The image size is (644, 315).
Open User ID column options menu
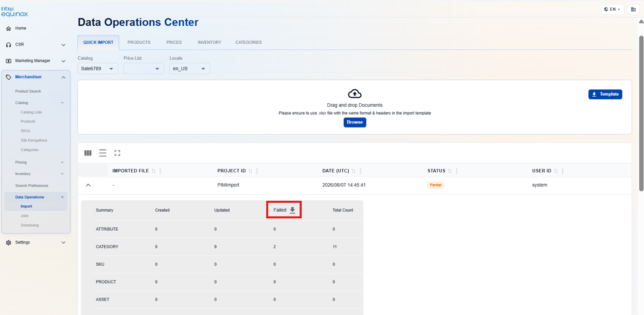[562, 171]
